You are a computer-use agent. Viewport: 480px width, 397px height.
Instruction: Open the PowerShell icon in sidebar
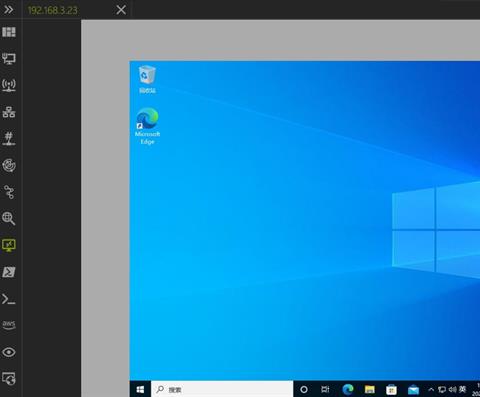[x=9, y=272]
